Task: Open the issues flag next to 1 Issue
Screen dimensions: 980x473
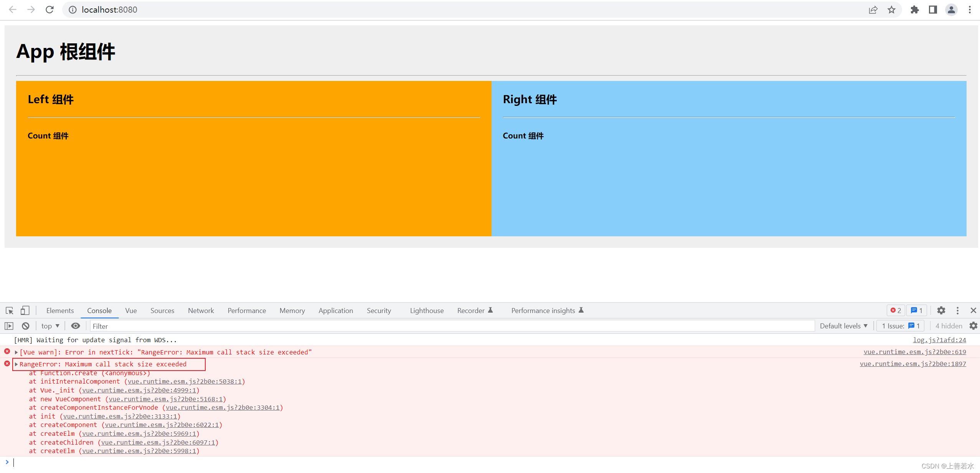Action: tap(911, 326)
